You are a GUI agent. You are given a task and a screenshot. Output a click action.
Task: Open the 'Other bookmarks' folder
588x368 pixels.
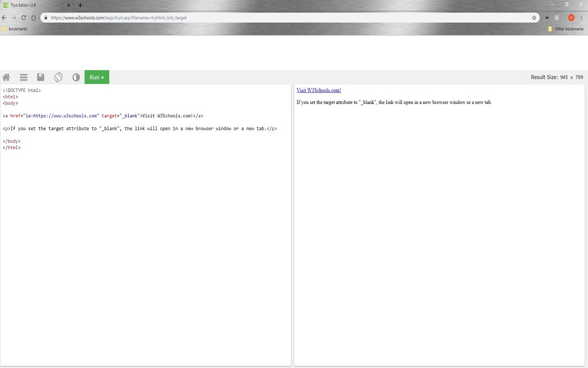click(x=565, y=29)
